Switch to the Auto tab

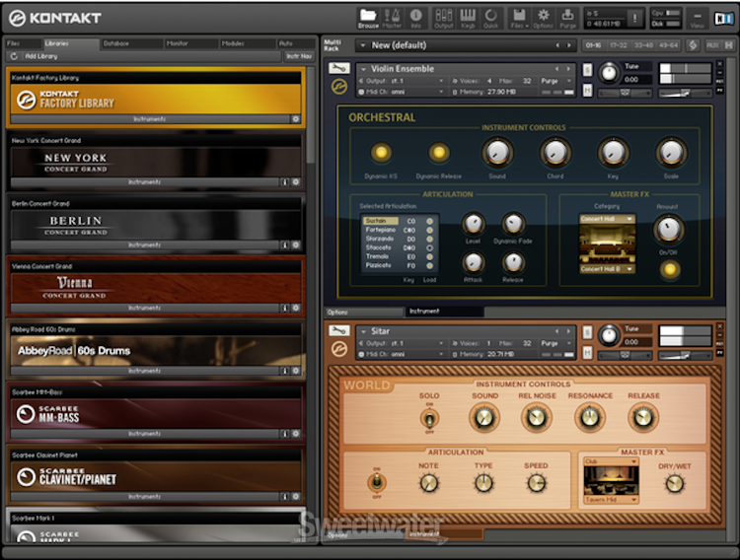coord(296,43)
